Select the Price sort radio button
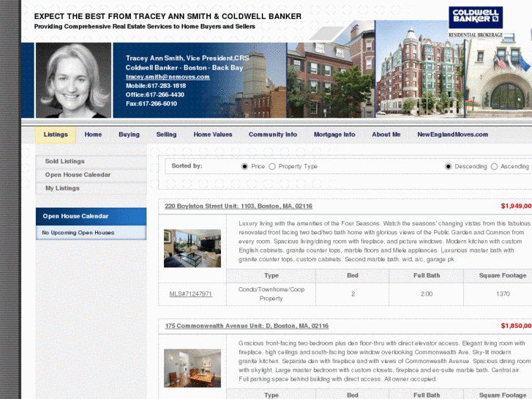 coord(244,166)
